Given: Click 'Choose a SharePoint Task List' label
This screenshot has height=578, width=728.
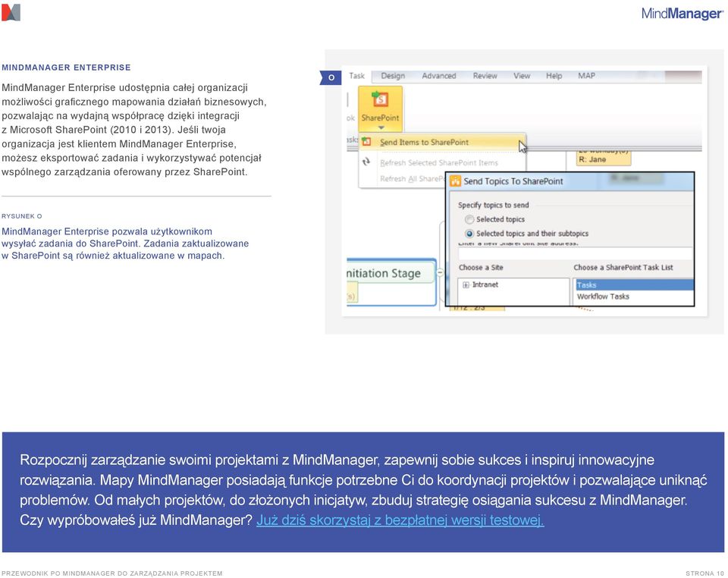Looking at the screenshot, I should click(623, 268).
